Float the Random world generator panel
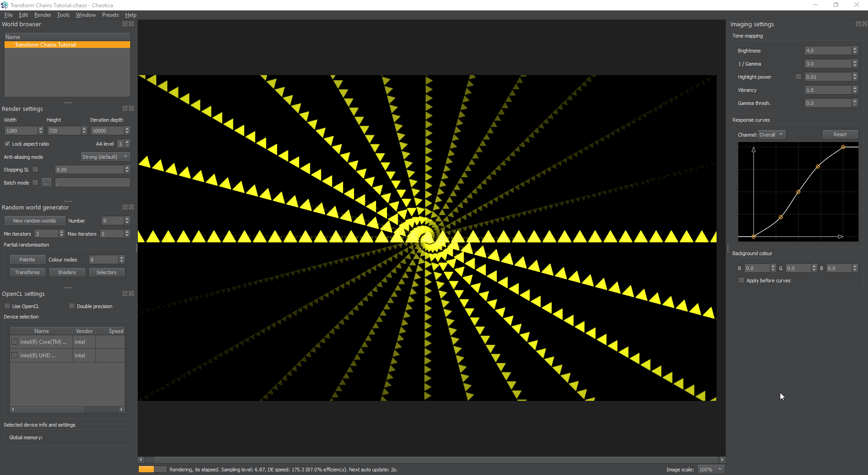The image size is (868, 475). 125,207
